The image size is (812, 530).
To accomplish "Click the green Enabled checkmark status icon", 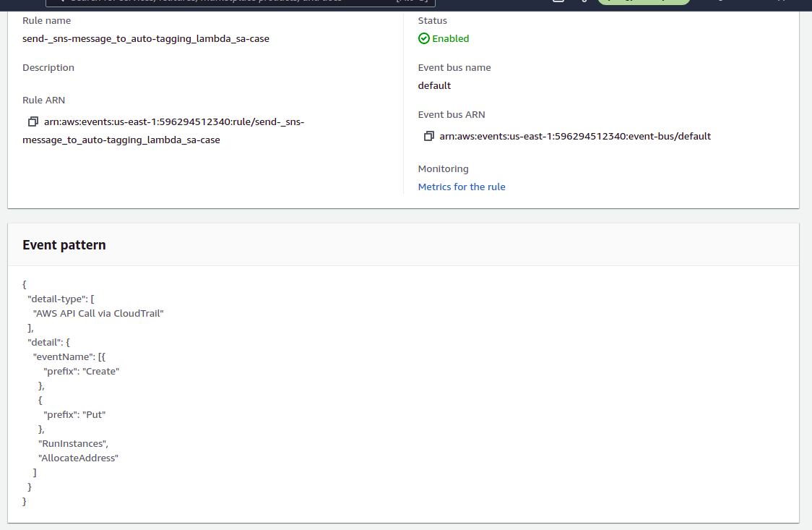I will coord(423,38).
